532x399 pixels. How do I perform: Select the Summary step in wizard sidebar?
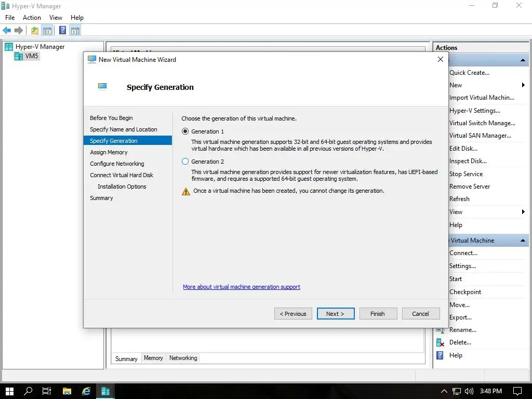101,198
